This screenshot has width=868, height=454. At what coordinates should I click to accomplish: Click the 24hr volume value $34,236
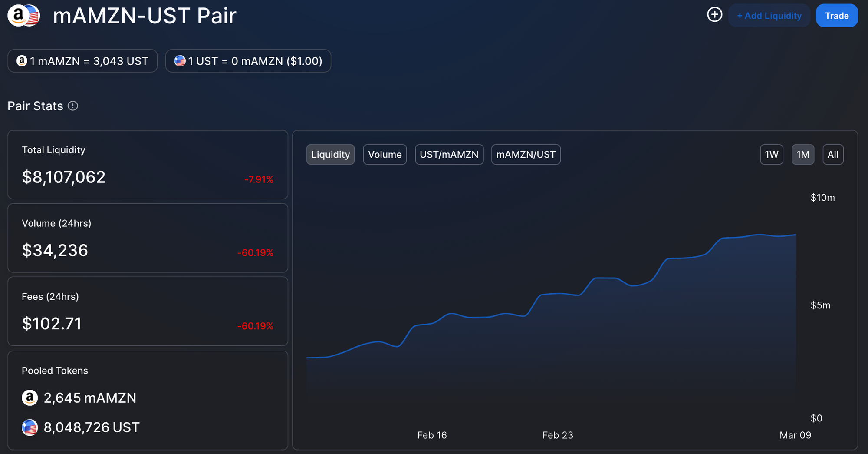click(x=55, y=251)
